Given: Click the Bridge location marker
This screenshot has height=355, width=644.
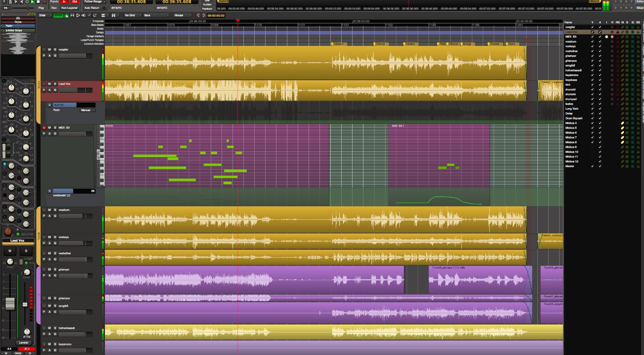Looking at the screenshot, I should pyautogui.click(x=467, y=44).
